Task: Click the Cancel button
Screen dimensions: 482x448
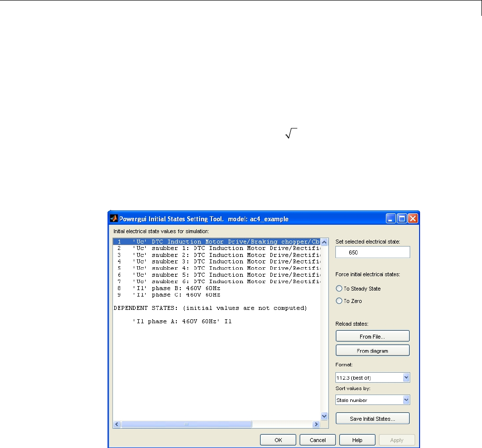Action: (318, 440)
